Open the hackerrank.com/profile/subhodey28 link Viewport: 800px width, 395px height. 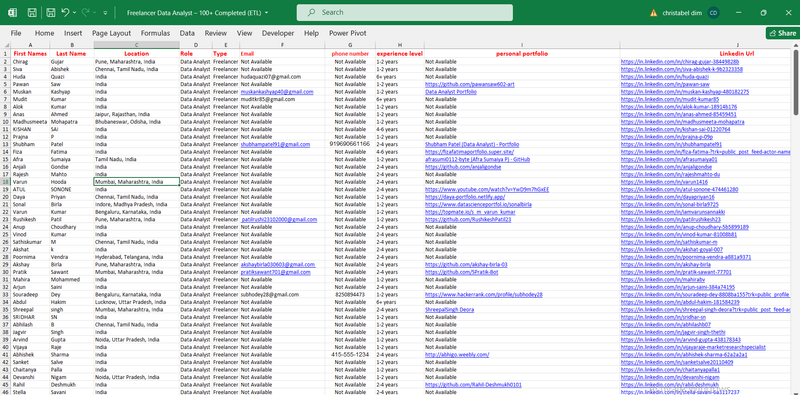point(483,294)
